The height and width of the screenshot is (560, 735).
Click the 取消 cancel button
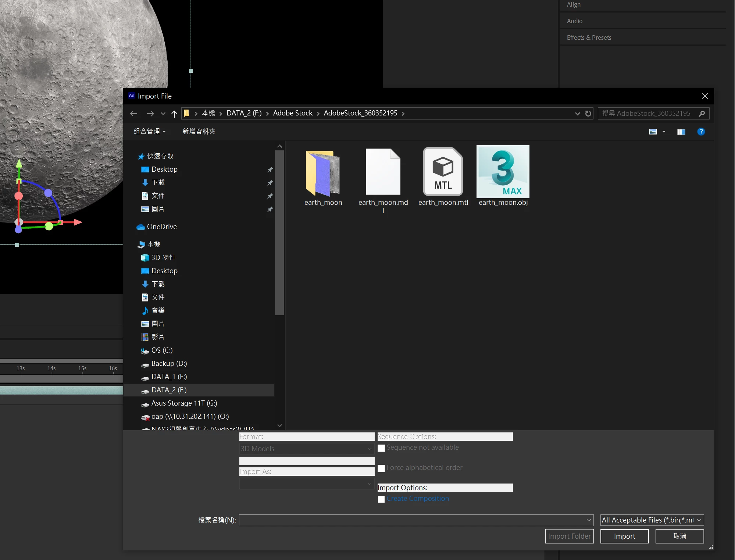pyautogui.click(x=679, y=536)
